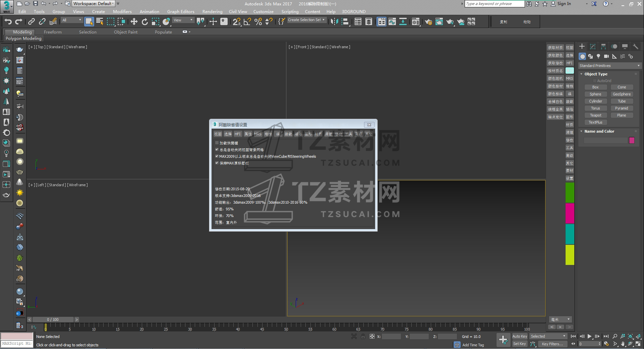Click the 获取材质 plugin button

555,48
